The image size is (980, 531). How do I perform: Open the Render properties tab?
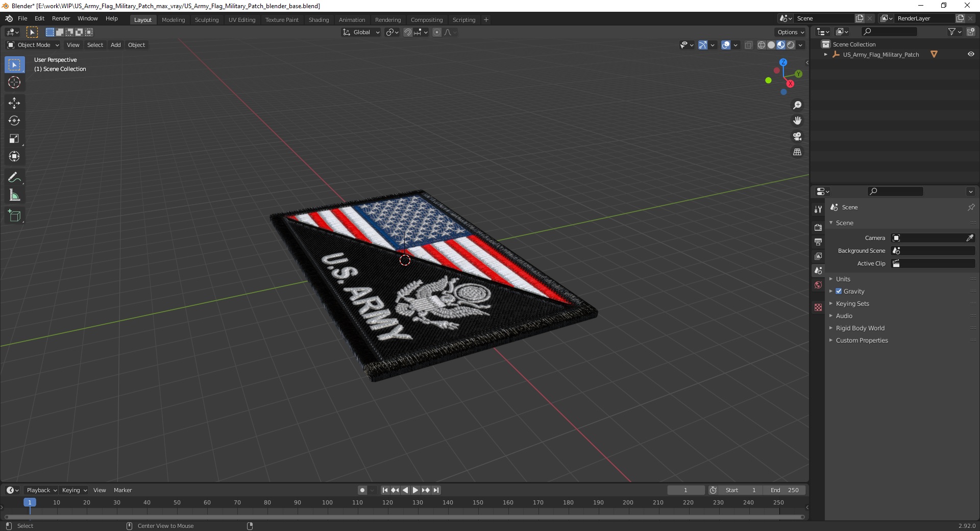[x=818, y=227]
